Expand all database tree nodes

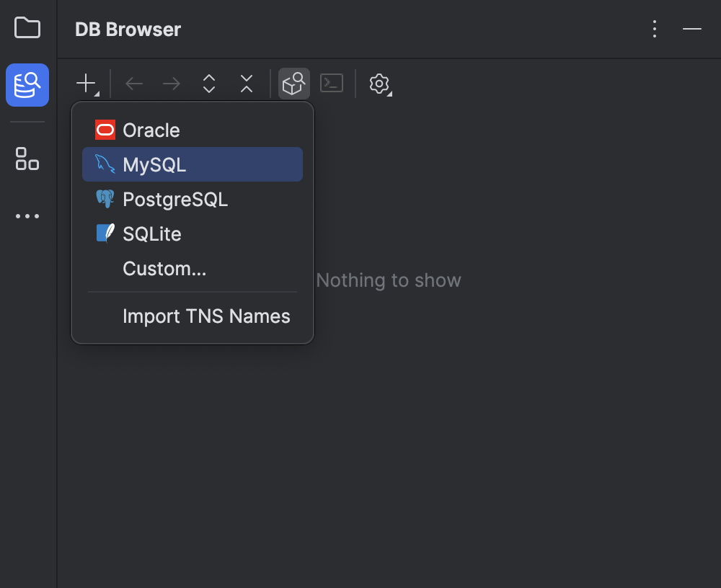[208, 84]
